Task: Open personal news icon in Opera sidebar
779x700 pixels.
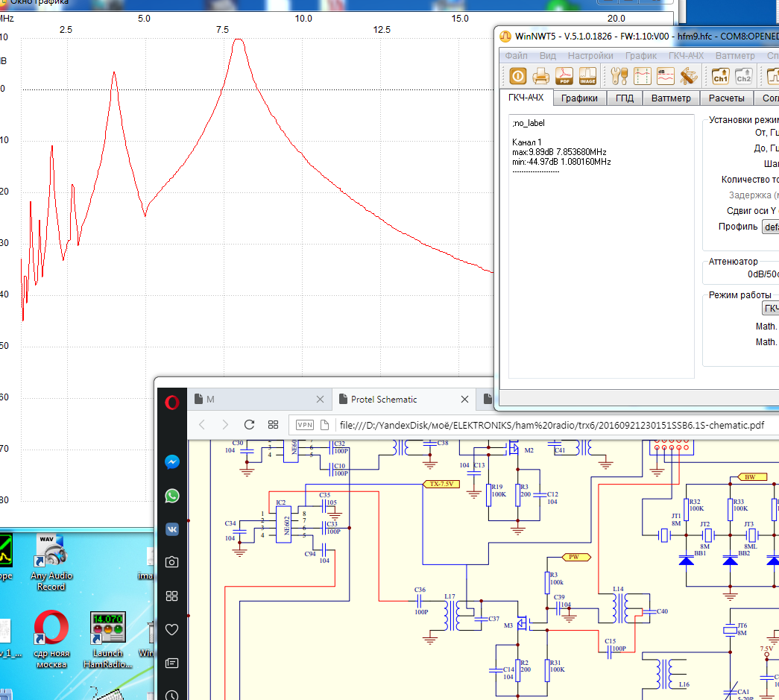Action: click(x=172, y=663)
